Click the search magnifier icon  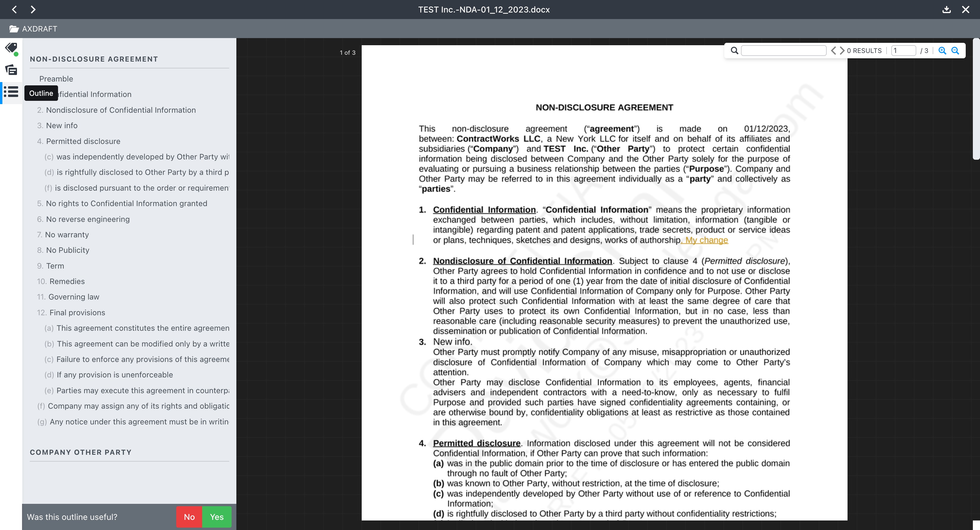(734, 51)
